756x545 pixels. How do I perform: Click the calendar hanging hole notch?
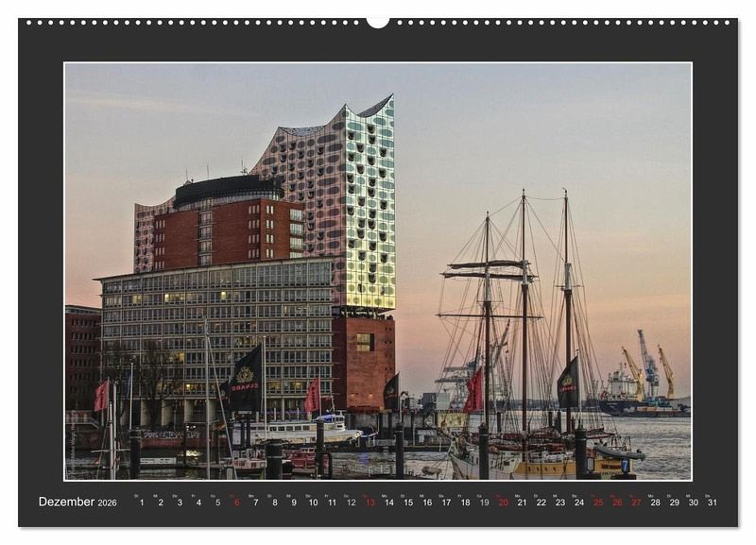(378, 23)
